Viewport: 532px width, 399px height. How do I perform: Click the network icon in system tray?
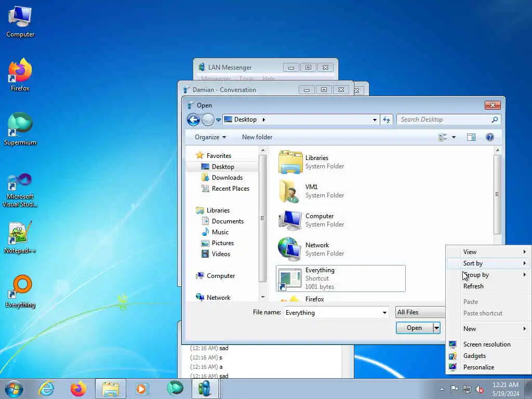coord(467,390)
